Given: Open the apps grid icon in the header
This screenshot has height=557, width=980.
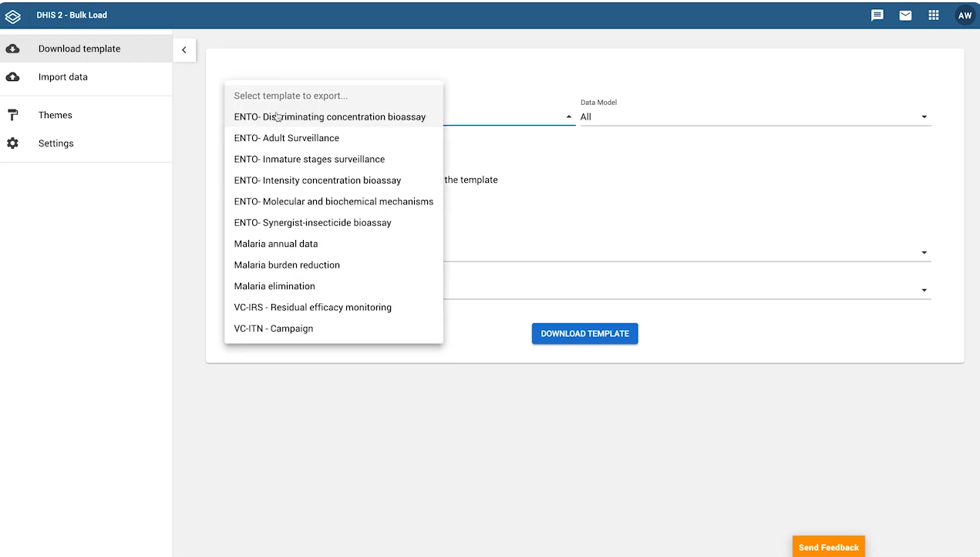Looking at the screenshot, I should 934,15.
